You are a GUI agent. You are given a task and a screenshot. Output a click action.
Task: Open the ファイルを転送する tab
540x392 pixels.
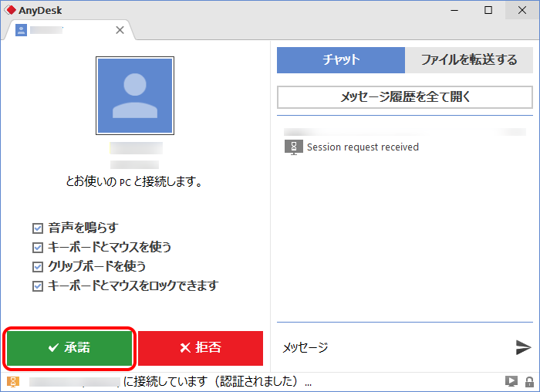tap(469, 60)
